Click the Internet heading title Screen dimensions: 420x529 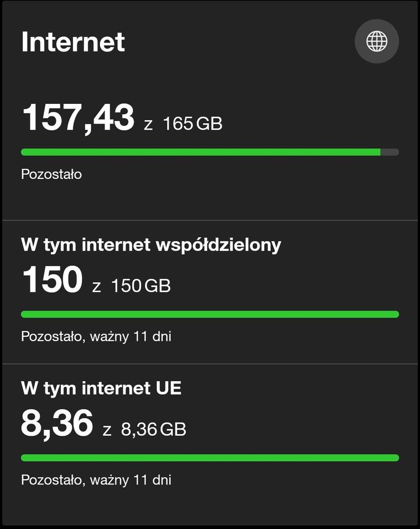point(73,42)
